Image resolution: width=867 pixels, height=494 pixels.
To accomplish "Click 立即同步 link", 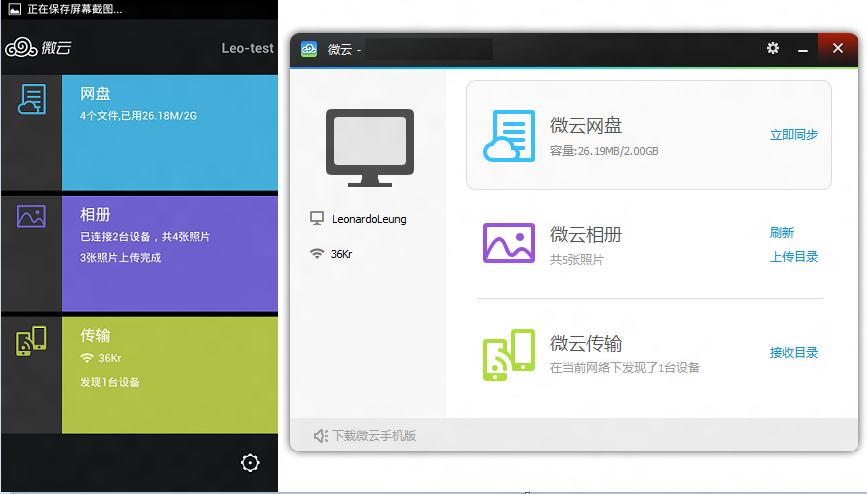I will (794, 134).
